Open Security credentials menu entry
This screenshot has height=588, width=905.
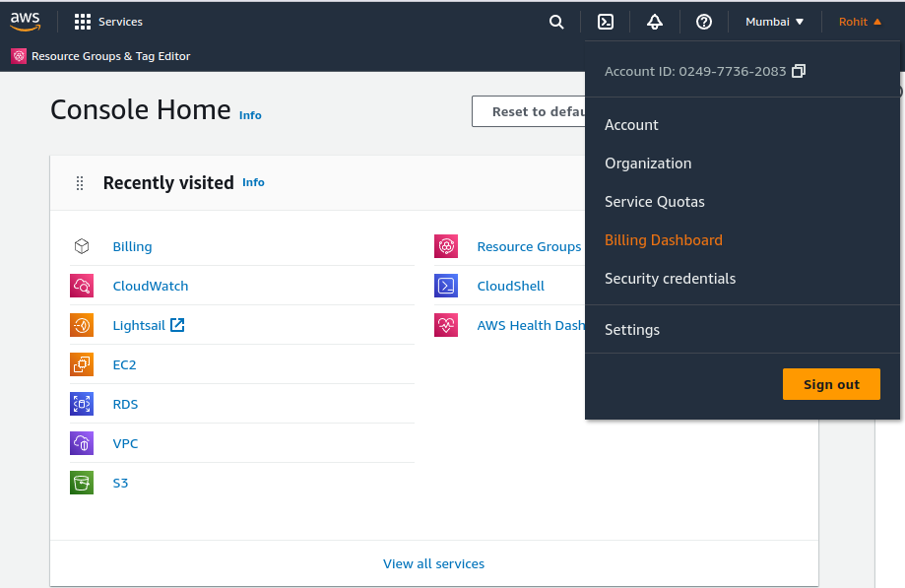pos(670,278)
